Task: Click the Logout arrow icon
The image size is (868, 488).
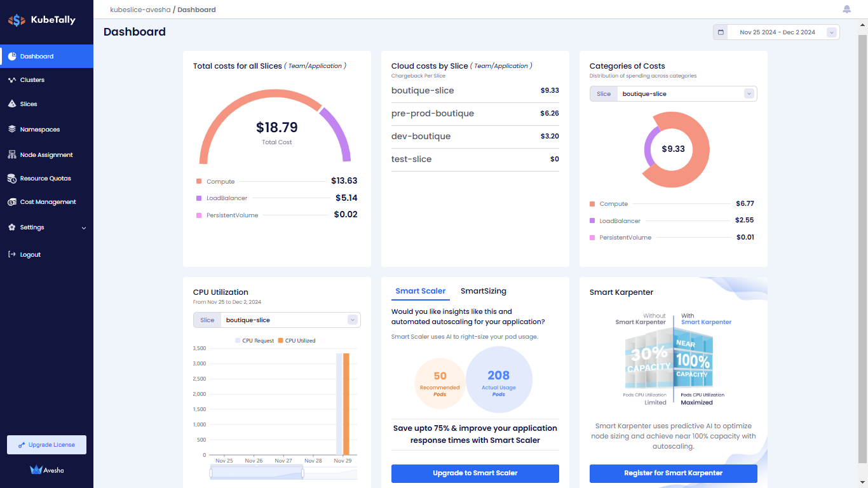Action: click(x=12, y=254)
